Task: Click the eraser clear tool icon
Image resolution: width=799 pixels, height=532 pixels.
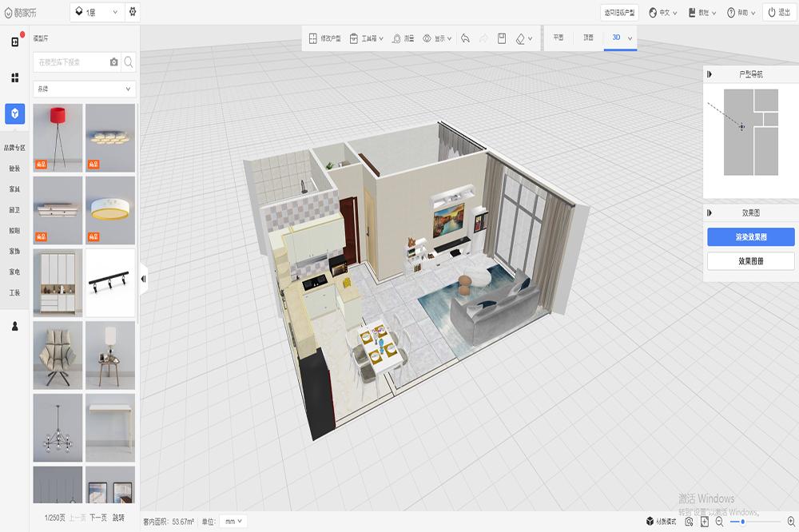Action: coord(520,38)
